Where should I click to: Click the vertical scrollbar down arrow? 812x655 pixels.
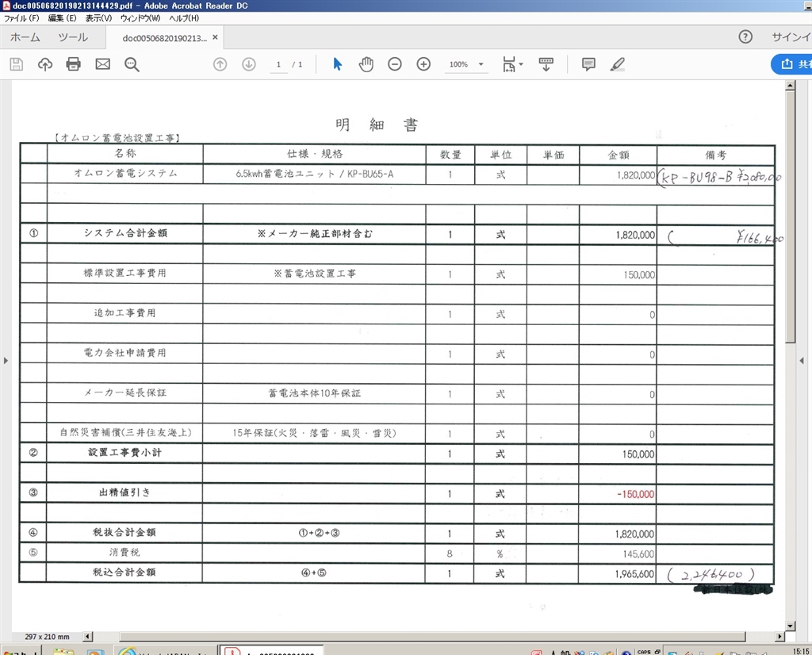tap(790, 626)
